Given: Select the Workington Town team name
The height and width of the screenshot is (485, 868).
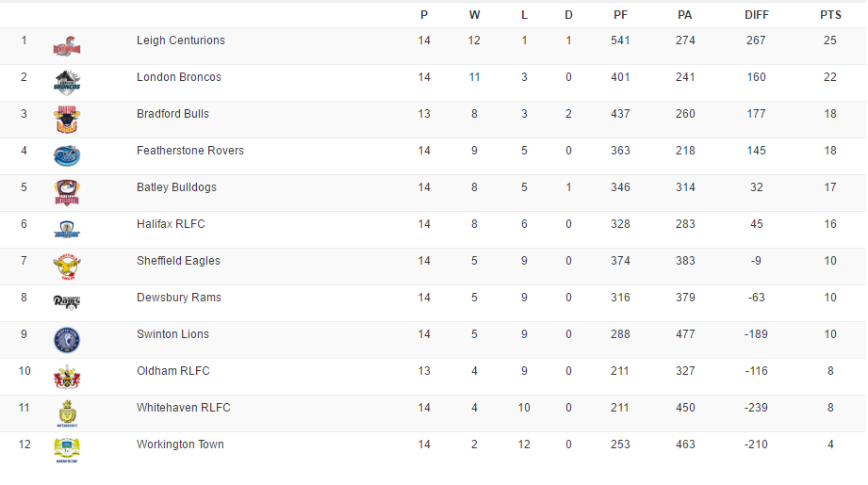Looking at the screenshot, I should 180,445.
